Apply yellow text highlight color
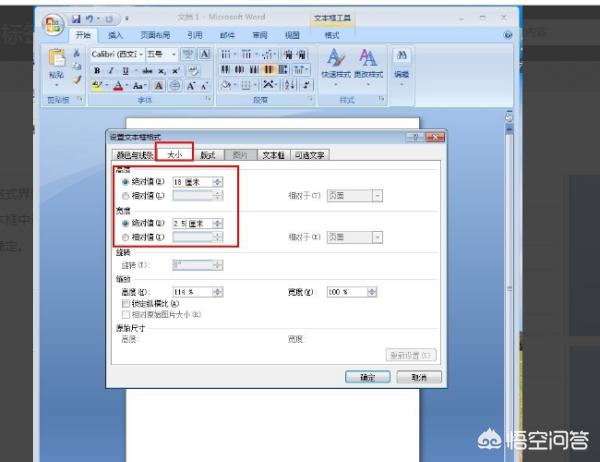Image resolution: width=600 pixels, height=462 pixels. [x=97, y=85]
